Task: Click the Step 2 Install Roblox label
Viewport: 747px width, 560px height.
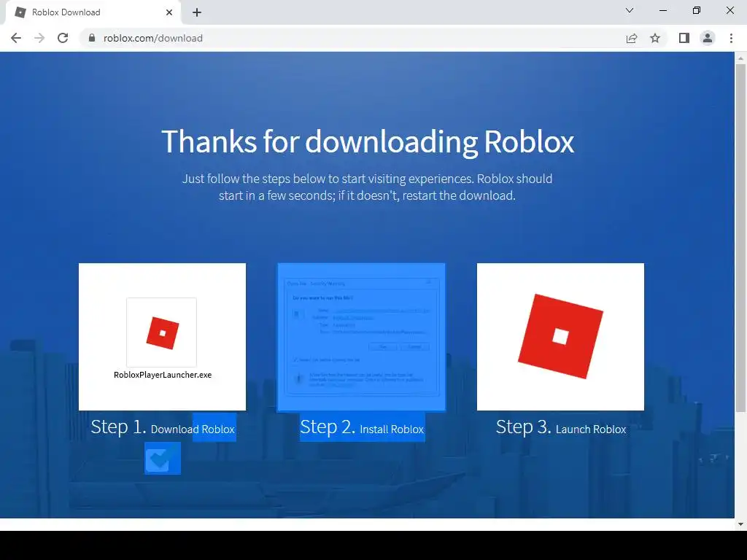Action: 362,427
